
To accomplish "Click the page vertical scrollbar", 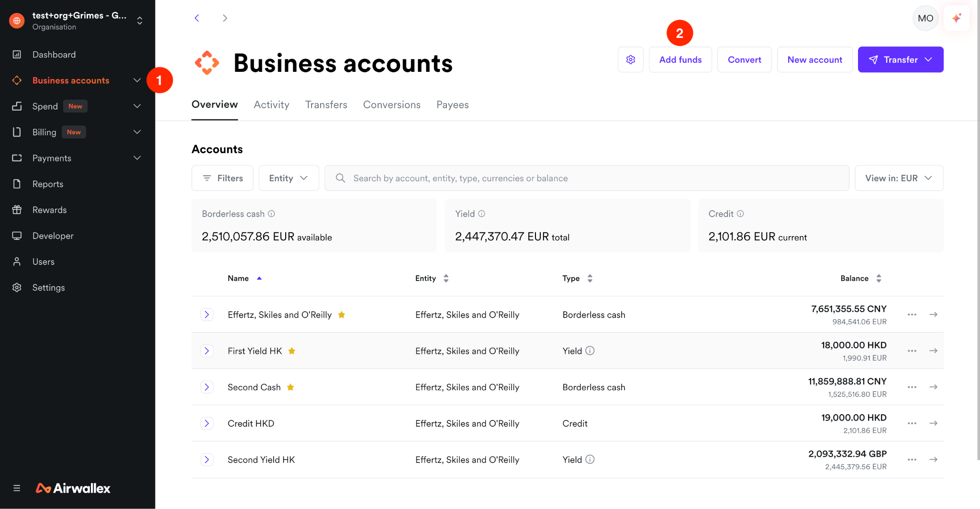I will (x=978, y=230).
